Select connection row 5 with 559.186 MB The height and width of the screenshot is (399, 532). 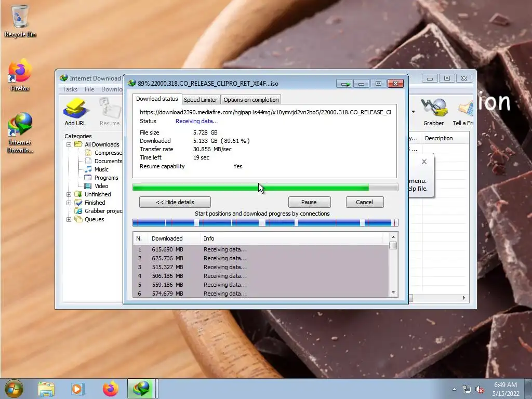(261, 285)
